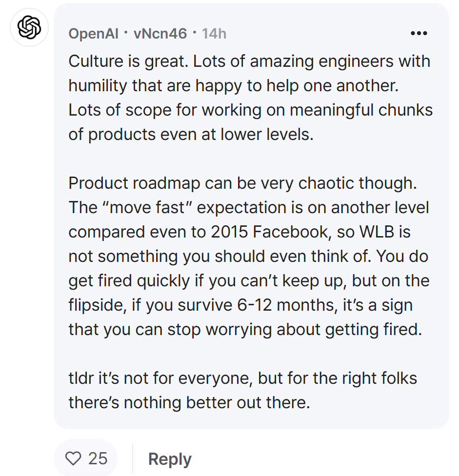
Task: Click the username vNcn46
Action: click(x=160, y=33)
